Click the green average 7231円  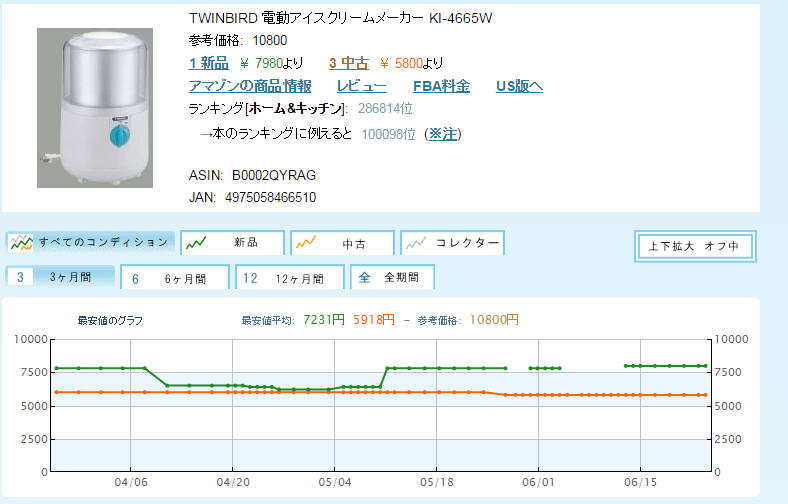pyautogui.click(x=324, y=320)
